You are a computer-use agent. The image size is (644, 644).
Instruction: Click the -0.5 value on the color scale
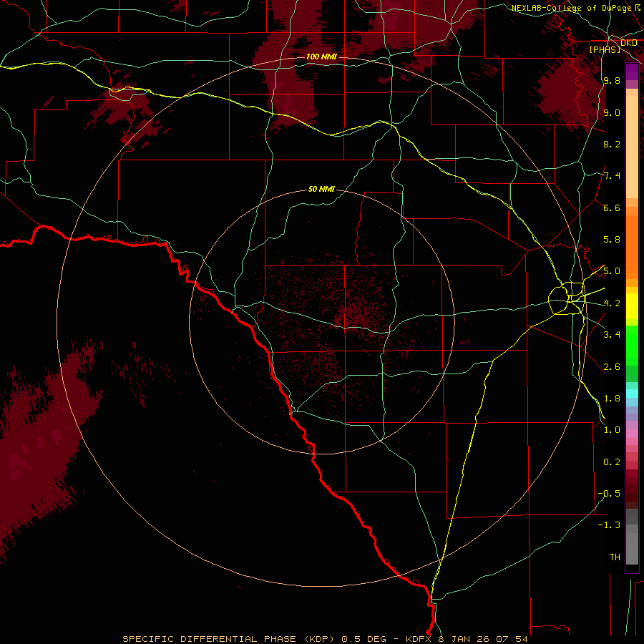coord(609,494)
